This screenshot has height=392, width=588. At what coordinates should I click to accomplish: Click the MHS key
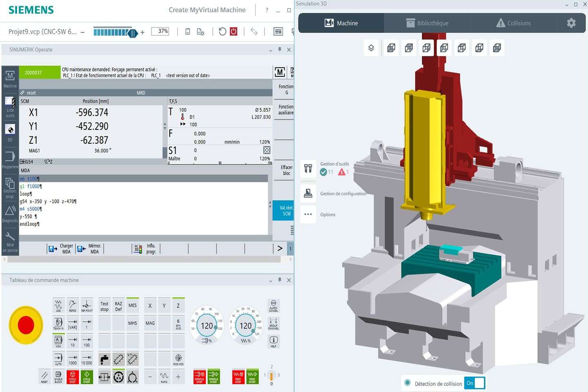(133, 323)
